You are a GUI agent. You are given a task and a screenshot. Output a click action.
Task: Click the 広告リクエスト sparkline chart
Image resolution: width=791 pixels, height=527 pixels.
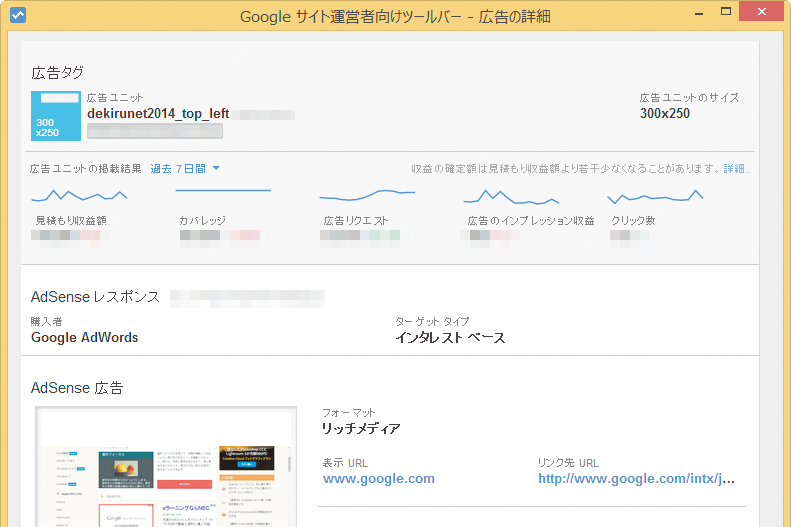(367, 195)
